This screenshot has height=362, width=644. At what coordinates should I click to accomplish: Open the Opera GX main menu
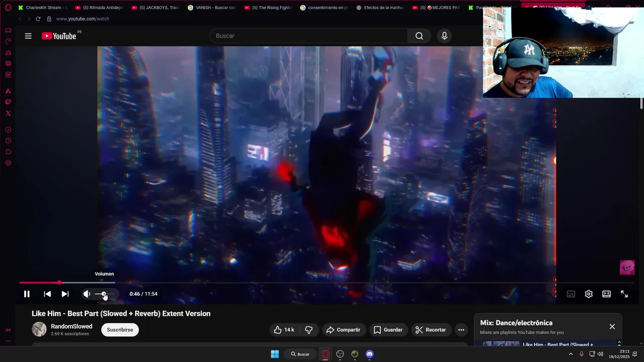8,8
